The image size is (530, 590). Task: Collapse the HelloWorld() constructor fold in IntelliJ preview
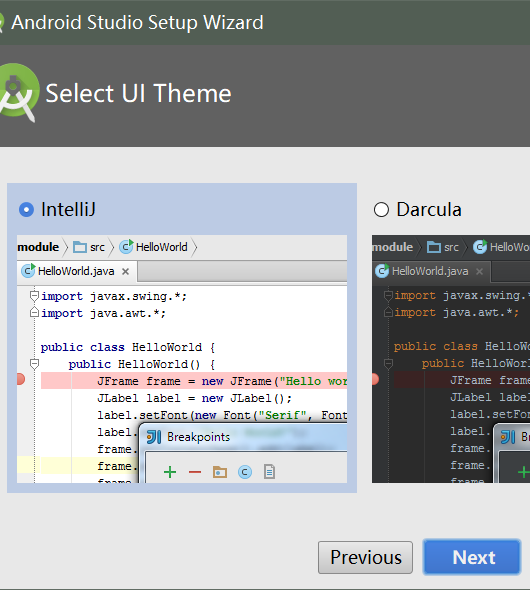[x=34, y=364]
